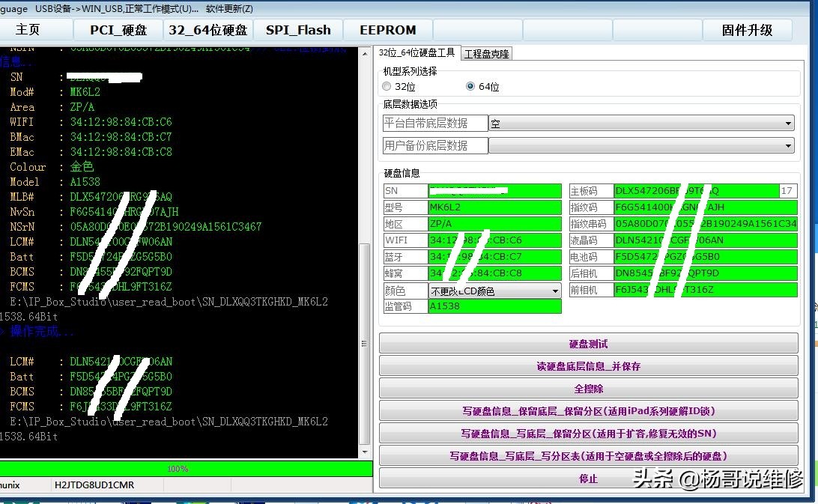Open the PCI_硬盘 tab
Image resolution: width=818 pixels, height=504 pixels.
pos(118,29)
